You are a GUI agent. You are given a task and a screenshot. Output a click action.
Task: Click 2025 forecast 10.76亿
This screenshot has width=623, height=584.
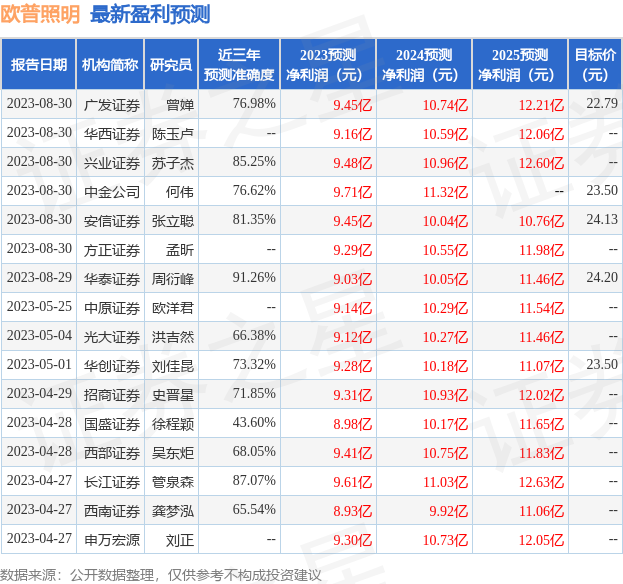coord(541,221)
